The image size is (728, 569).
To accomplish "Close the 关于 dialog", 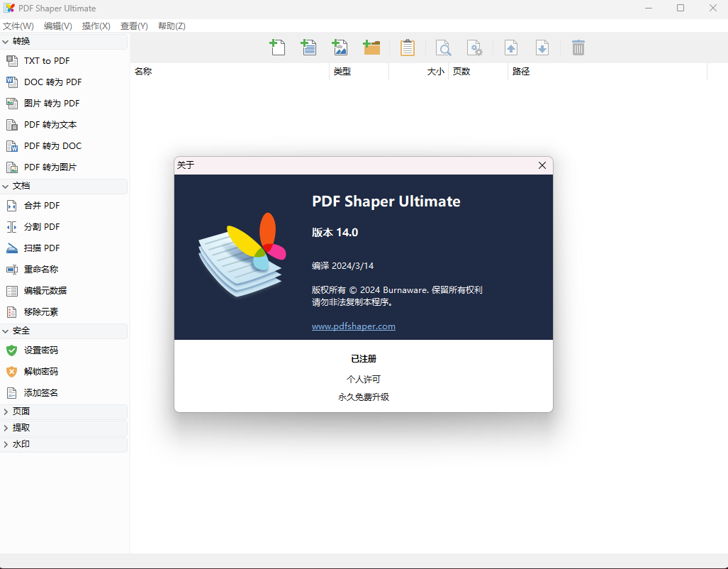I will pyautogui.click(x=542, y=165).
